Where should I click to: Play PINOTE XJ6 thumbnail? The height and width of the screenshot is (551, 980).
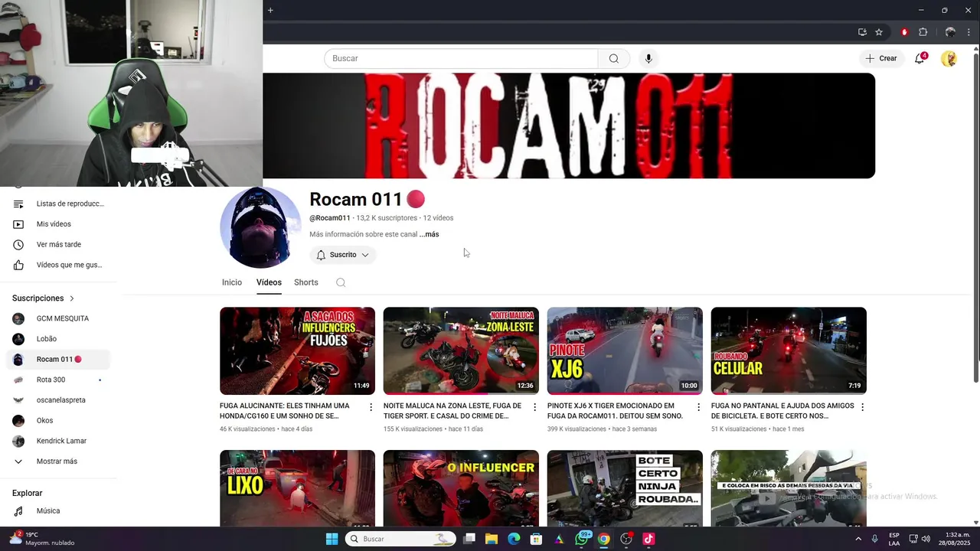(625, 350)
